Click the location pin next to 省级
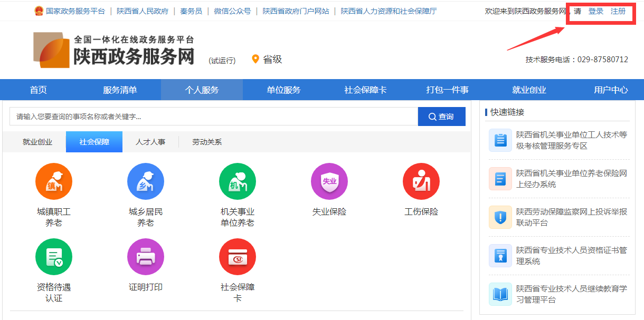The height and width of the screenshot is (320, 644). [256, 60]
